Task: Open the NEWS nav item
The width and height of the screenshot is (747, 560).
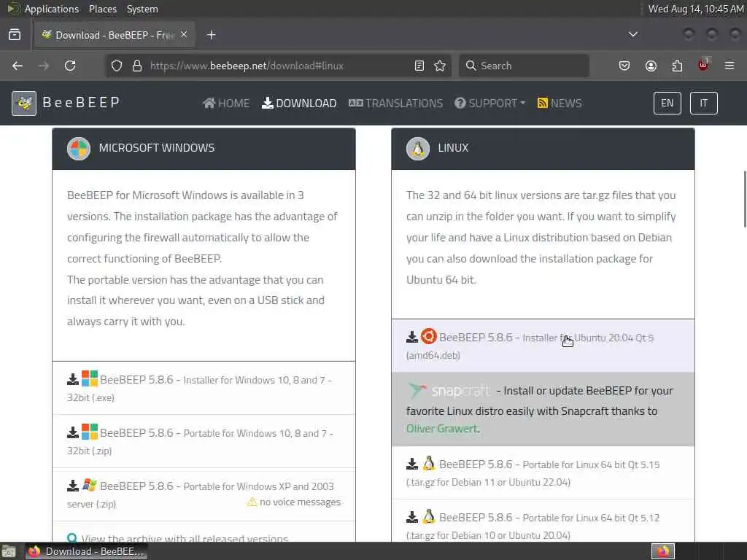Action: coord(560,104)
